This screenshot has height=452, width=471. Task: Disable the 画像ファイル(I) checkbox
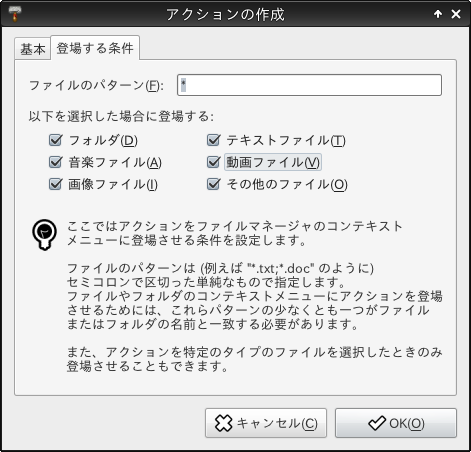tap(55, 184)
